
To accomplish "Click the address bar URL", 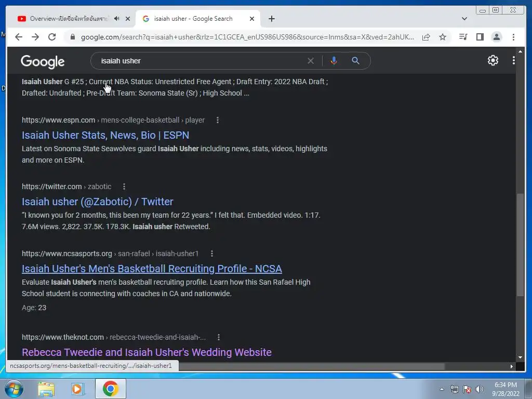I will tap(247, 37).
